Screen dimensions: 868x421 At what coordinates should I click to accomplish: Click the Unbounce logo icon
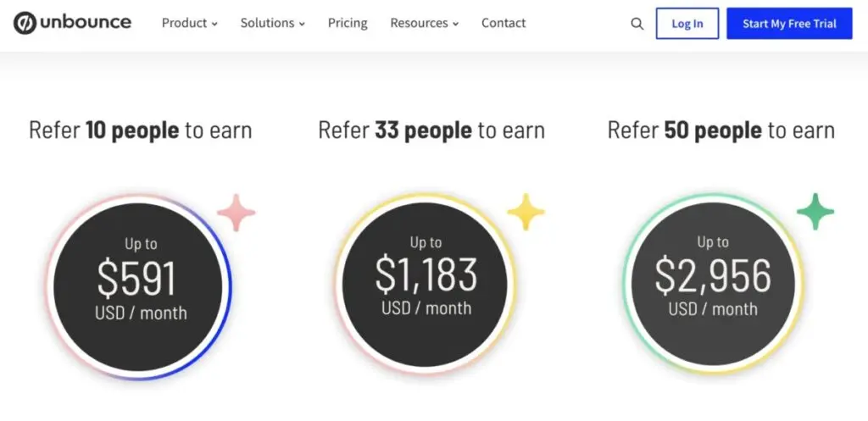[x=25, y=23]
